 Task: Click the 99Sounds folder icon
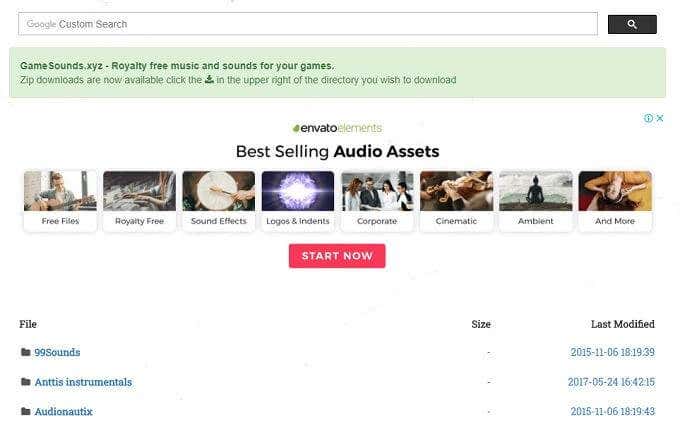point(26,352)
